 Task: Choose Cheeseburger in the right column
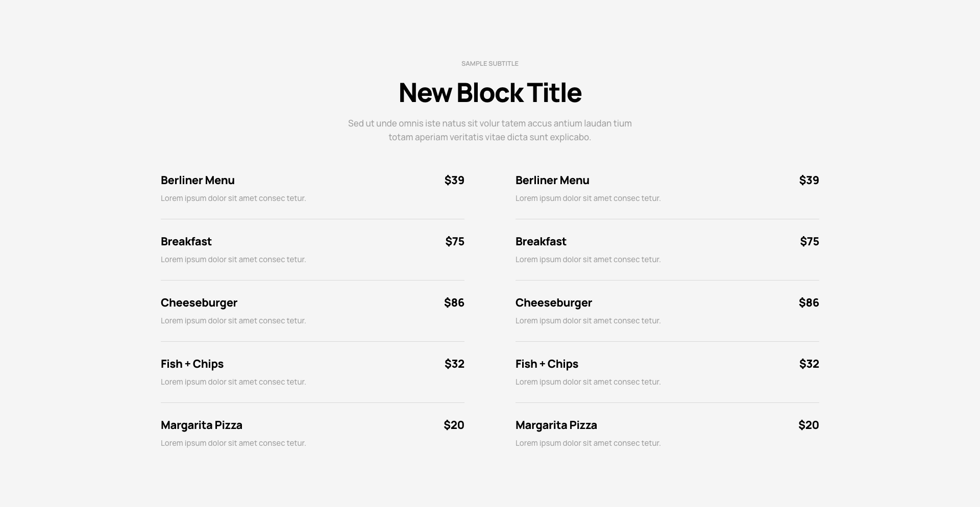pos(554,302)
